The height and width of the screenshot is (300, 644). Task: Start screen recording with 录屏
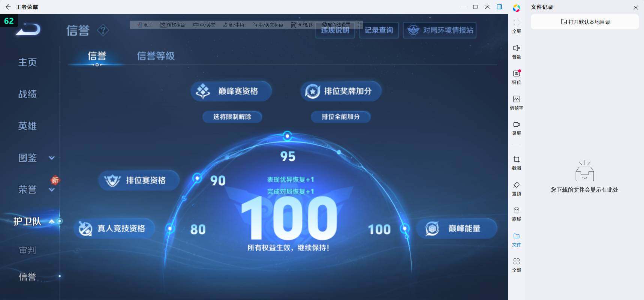[517, 128]
